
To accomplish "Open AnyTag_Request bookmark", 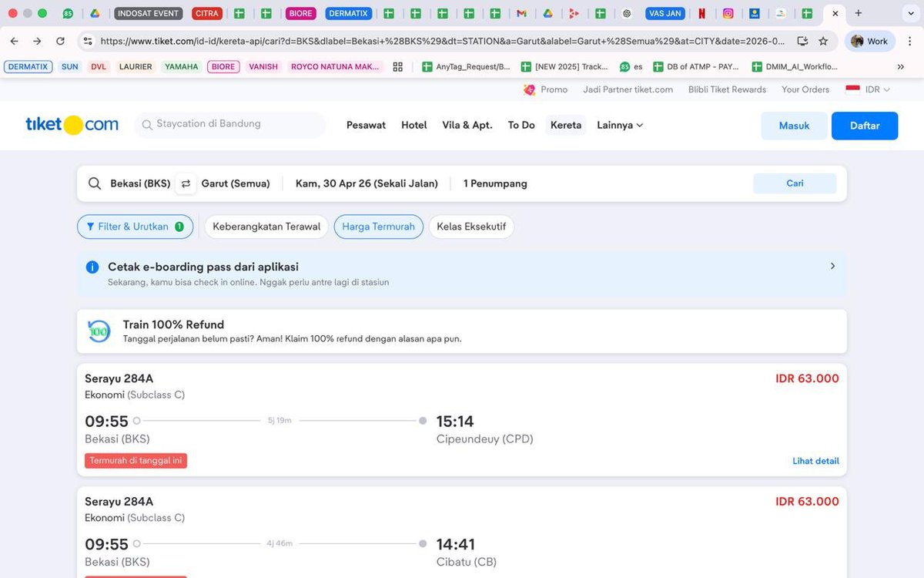I will point(466,67).
